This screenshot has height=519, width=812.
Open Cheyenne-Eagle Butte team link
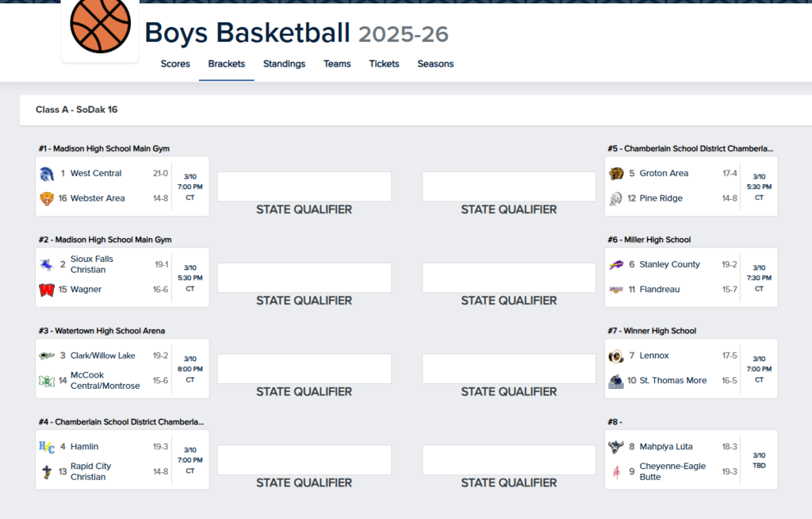click(672, 471)
